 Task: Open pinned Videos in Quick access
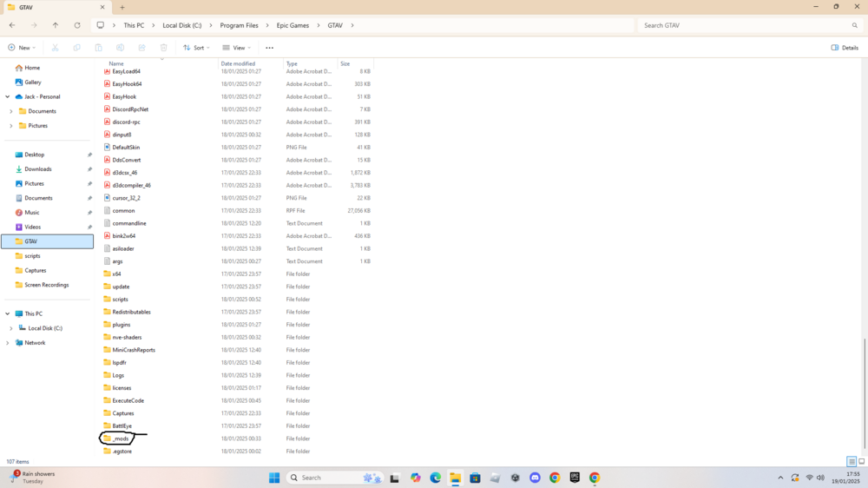pyautogui.click(x=32, y=228)
